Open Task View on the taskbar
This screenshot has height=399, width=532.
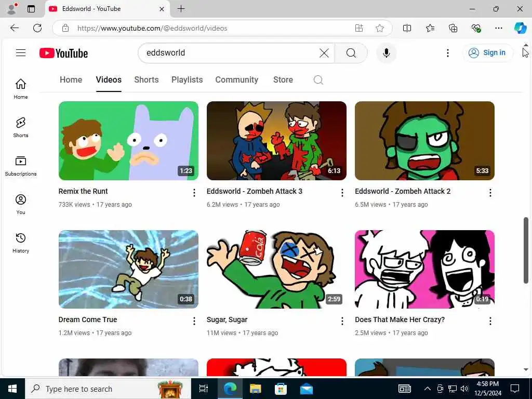204,389
